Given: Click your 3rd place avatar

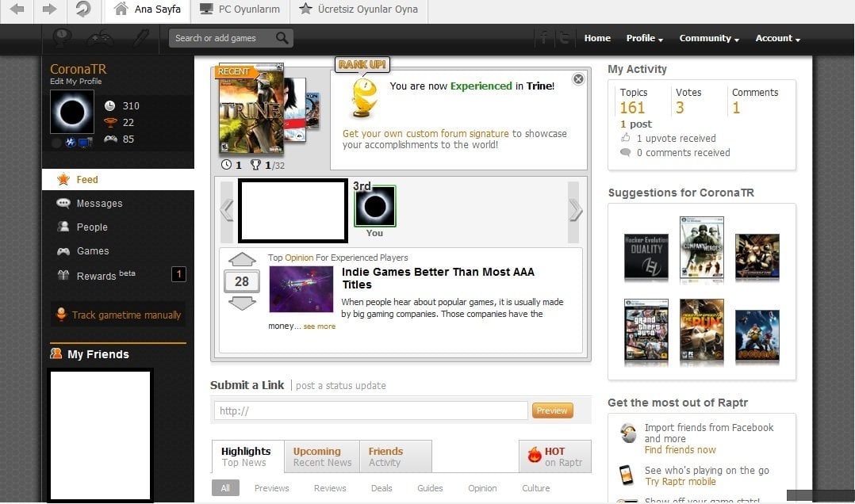Looking at the screenshot, I should [x=374, y=206].
